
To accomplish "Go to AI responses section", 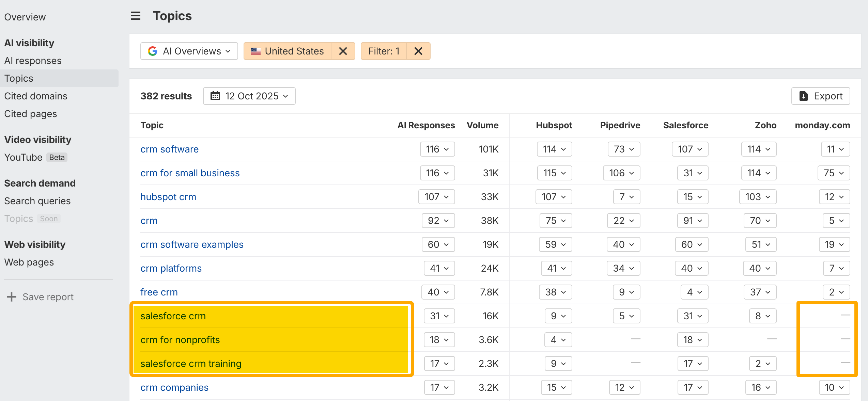I will (33, 61).
